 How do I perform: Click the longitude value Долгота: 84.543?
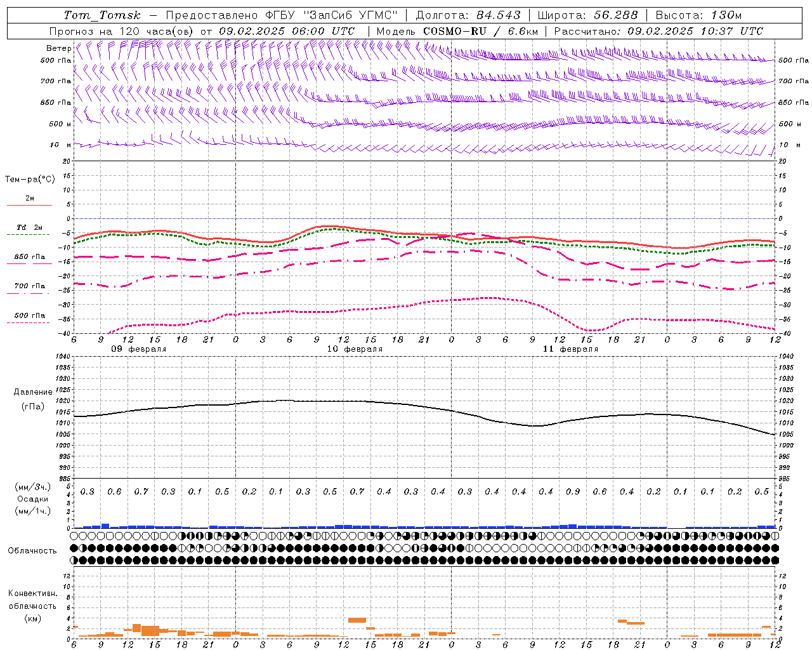coord(468,15)
